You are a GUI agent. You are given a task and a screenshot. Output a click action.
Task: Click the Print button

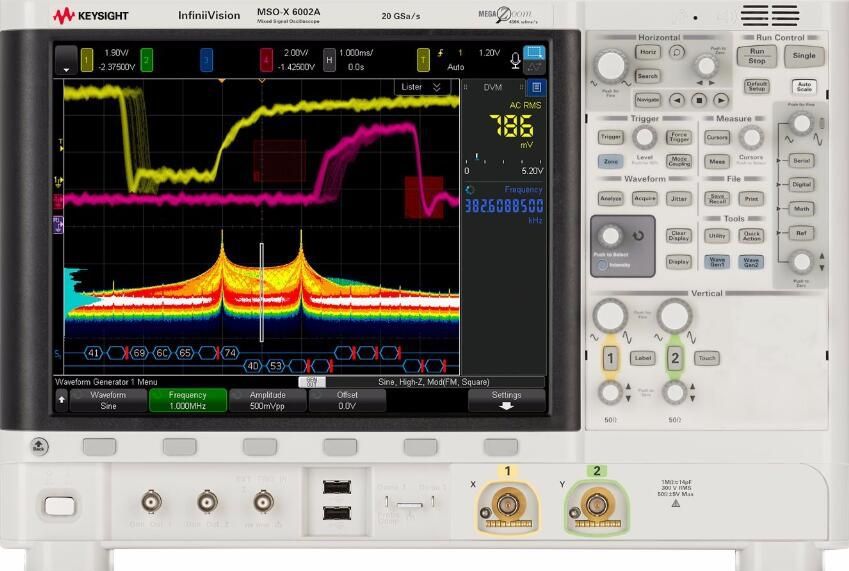click(751, 199)
